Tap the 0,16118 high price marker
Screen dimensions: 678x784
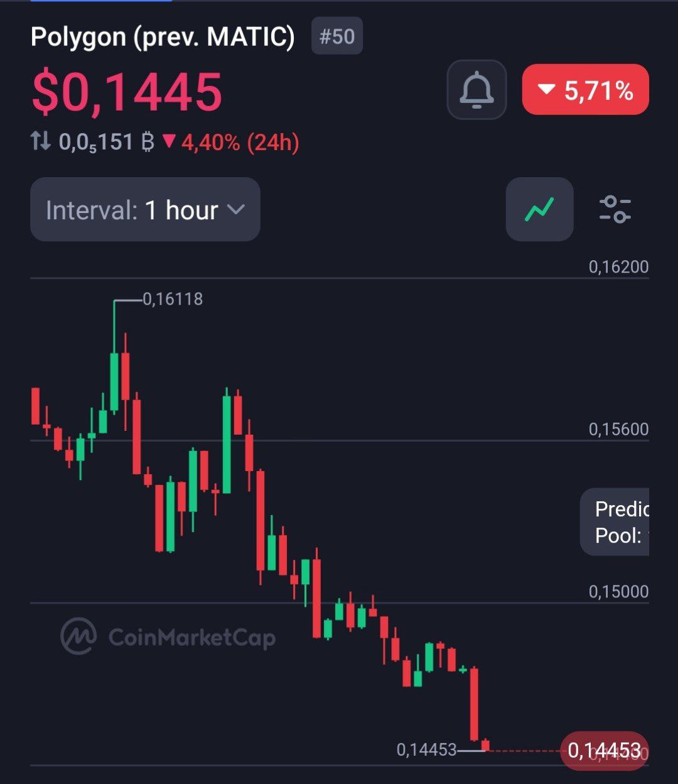tap(173, 299)
